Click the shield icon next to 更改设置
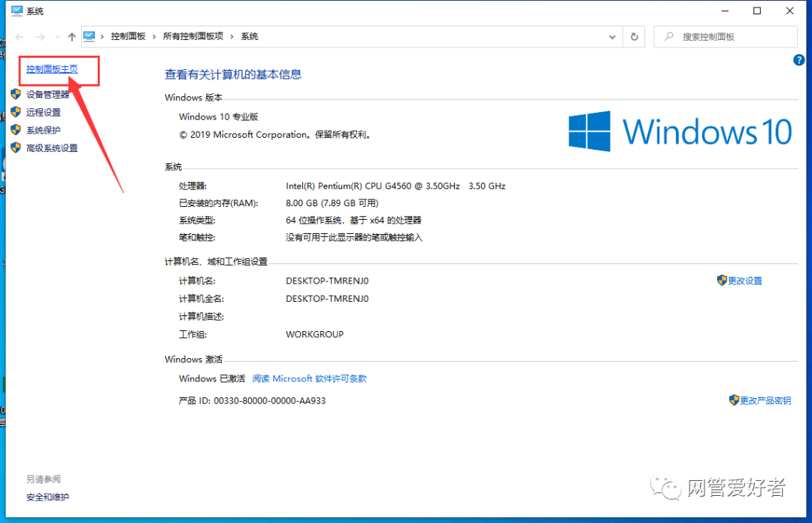The width and height of the screenshot is (812, 523). tap(722, 281)
